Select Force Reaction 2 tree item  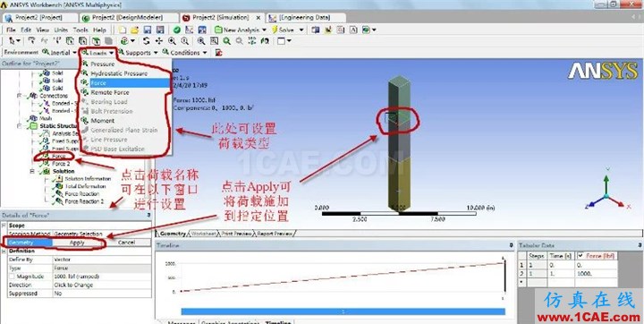click(x=85, y=201)
